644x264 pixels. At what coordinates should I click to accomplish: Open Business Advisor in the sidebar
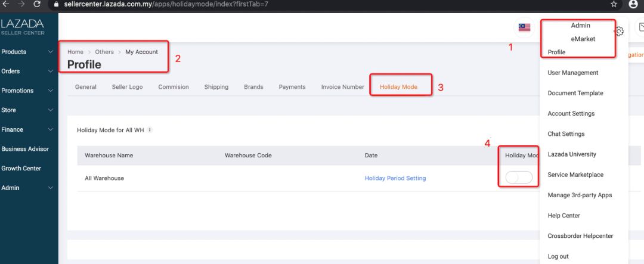25,149
